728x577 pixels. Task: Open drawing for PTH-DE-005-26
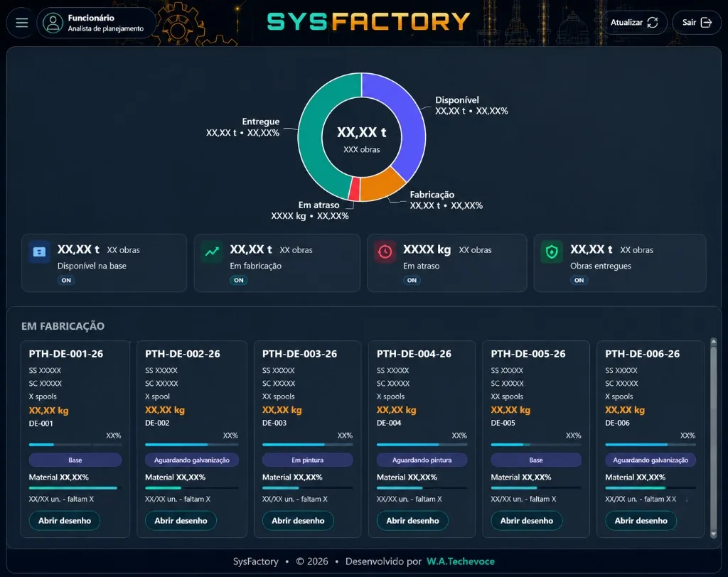527,520
